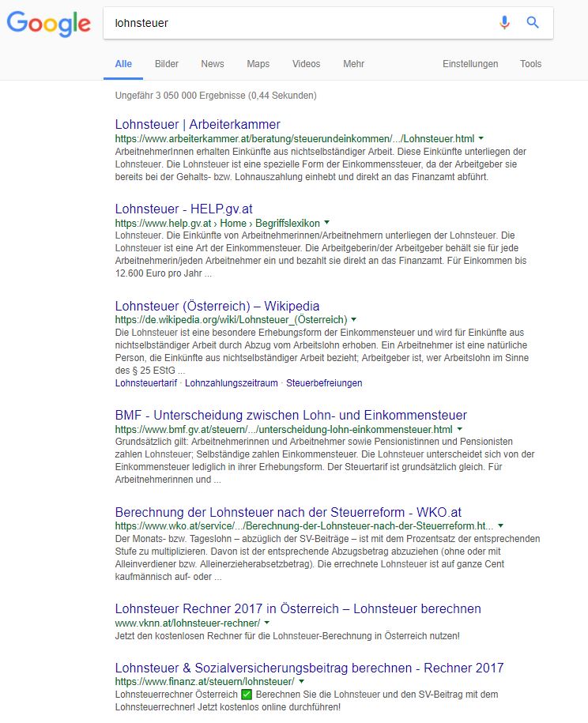Expand dropdown arrow beside help.gv.at breadcrumb
This screenshot has width=588, height=723.
coord(327,224)
